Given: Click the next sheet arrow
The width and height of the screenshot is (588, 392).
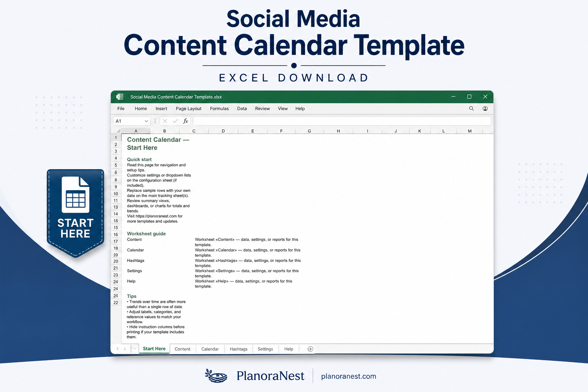Looking at the screenshot, I should click(x=125, y=349).
